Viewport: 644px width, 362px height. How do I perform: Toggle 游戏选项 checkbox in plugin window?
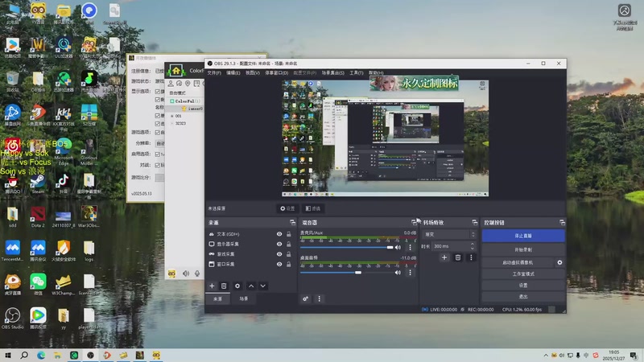point(157,132)
